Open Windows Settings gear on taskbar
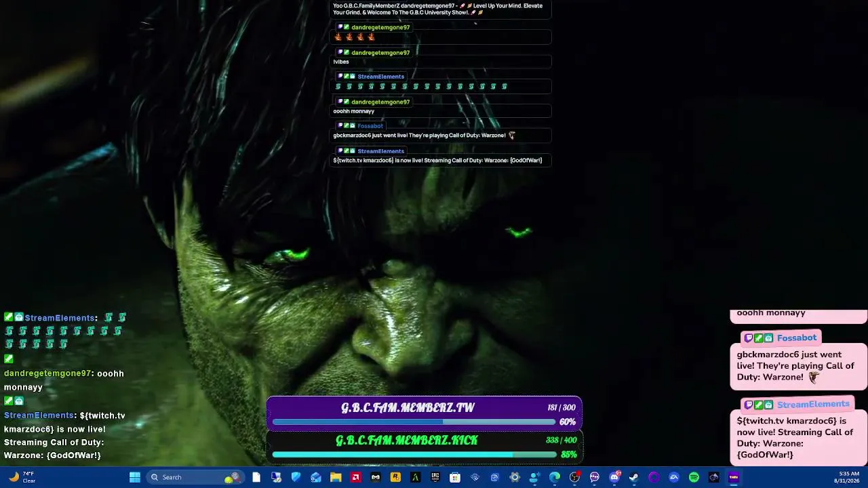Image resolution: width=868 pixels, height=488 pixels. 515,477
